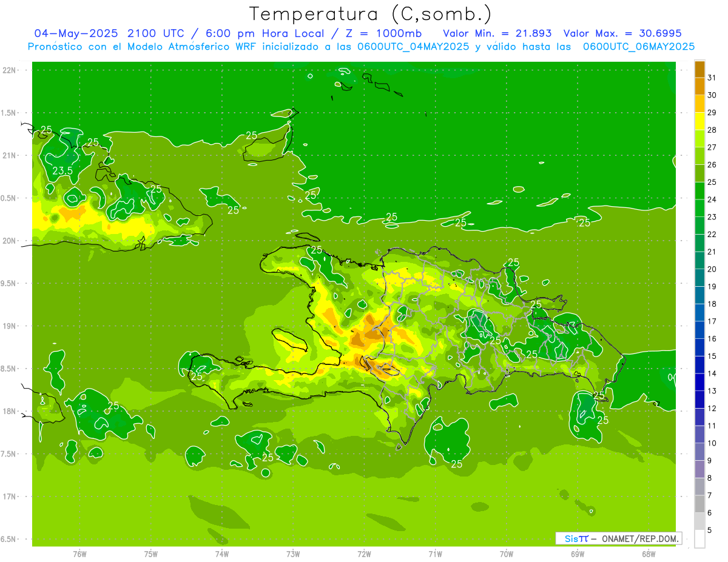This screenshot has width=728, height=562.
Task: Click the model start time "0600UTC_04MAY2025"
Action: coord(414,46)
